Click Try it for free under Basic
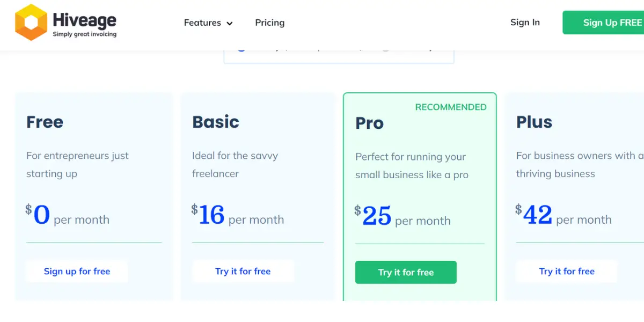This screenshot has height=322, width=644. (x=243, y=272)
